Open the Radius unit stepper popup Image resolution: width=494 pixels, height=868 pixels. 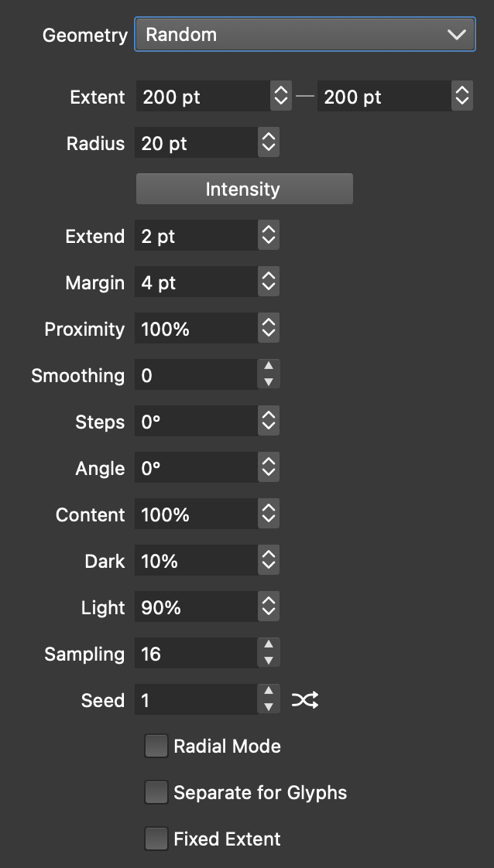coord(269,143)
